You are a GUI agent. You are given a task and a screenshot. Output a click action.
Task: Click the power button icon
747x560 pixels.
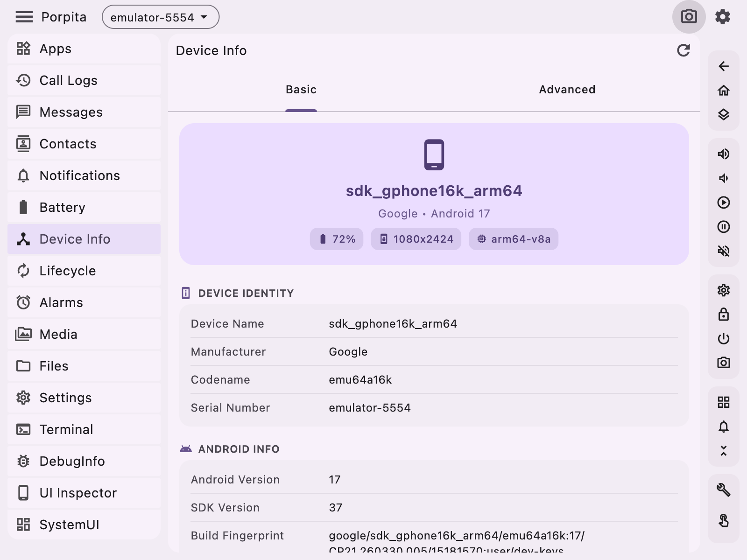click(x=724, y=339)
